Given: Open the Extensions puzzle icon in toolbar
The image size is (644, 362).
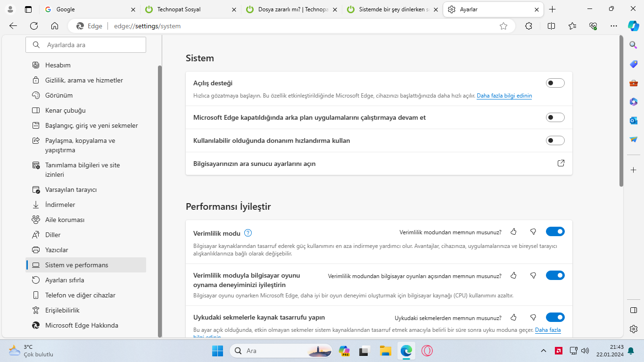Looking at the screenshot, I should pyautogui.click(x=528, y=26).
